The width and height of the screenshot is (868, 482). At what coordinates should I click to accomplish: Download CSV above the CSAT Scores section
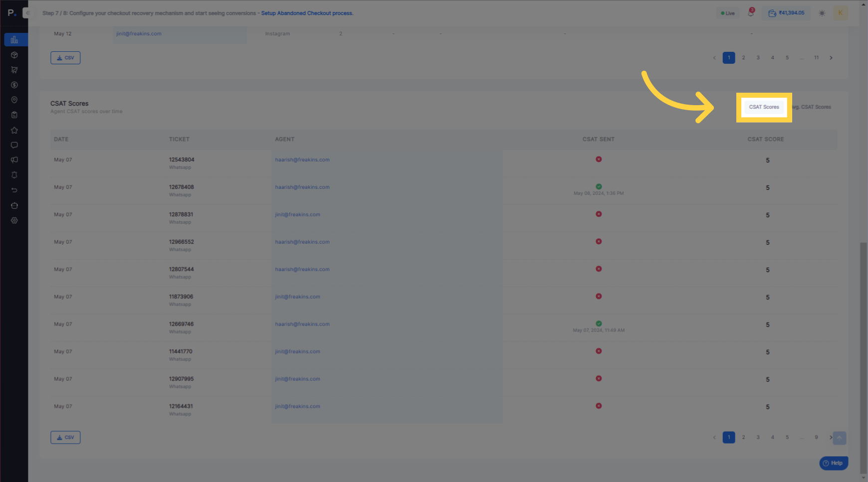(65, 58)
